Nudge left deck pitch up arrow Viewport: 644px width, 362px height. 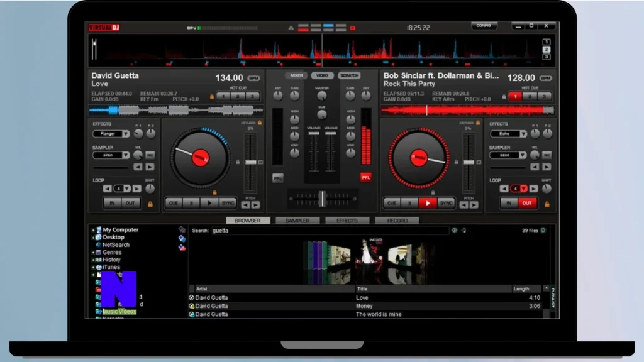[x=255, y=205]
